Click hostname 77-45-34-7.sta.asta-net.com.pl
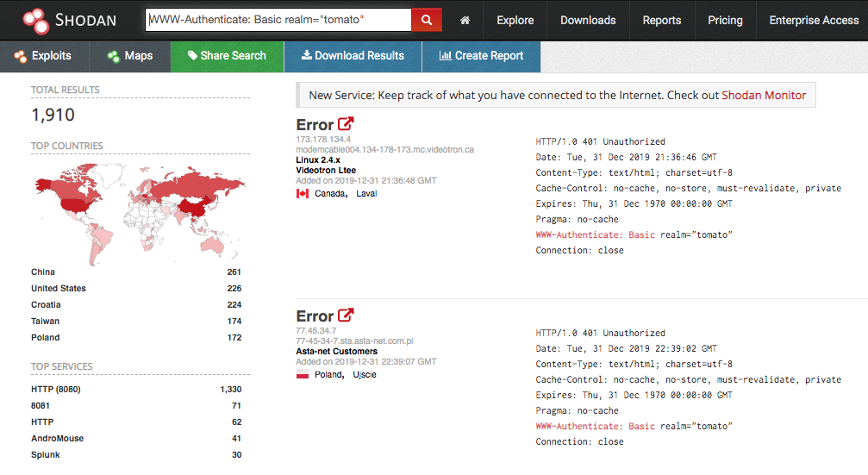Screen dimensions: 868x475 [354, 341]
